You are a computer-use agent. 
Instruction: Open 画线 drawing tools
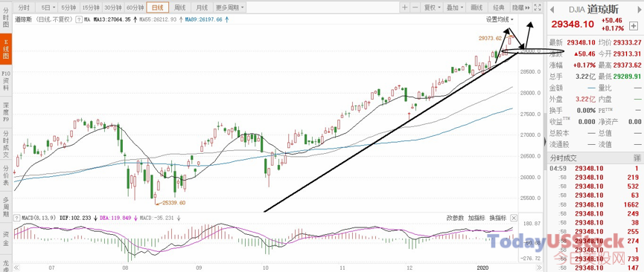point(476,7)
